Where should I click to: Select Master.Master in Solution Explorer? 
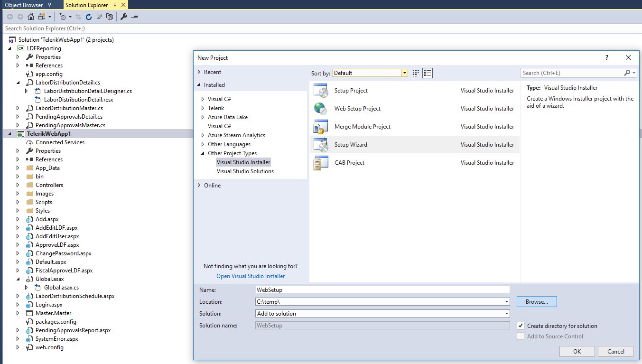53,313
